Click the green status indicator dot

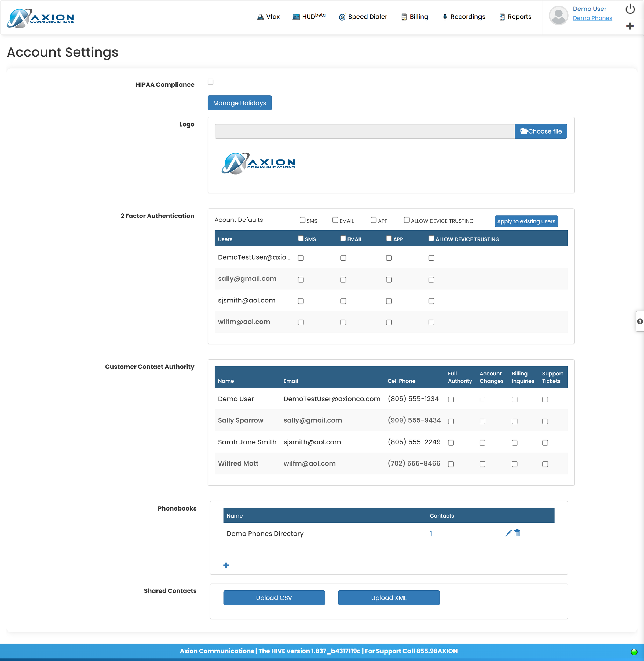(x=634, y=652)
